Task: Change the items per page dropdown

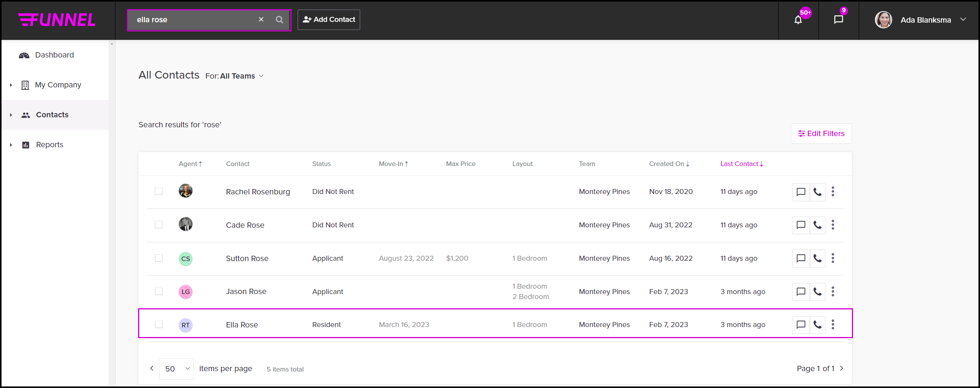Action: (x=176, y=369)
